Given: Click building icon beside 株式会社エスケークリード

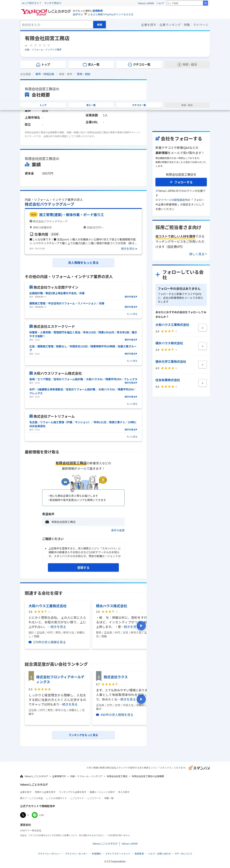Looking at the screenshot, I should tap(31, 326).
